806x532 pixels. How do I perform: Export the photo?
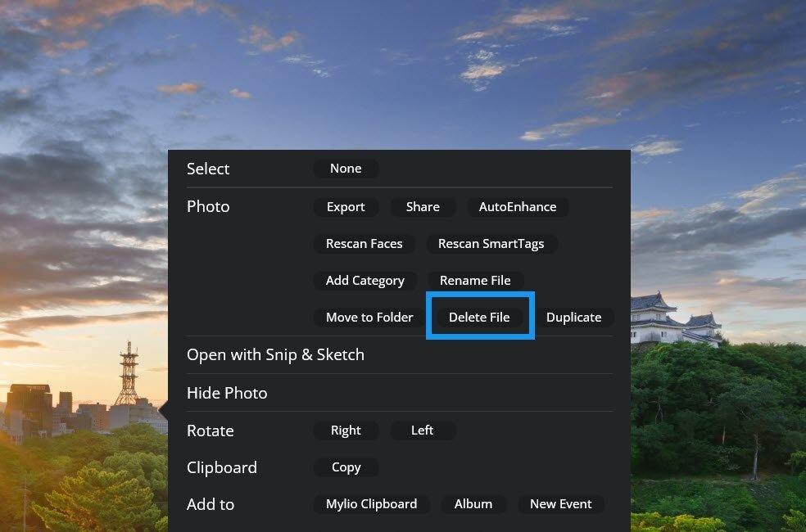tap(346, 207)
